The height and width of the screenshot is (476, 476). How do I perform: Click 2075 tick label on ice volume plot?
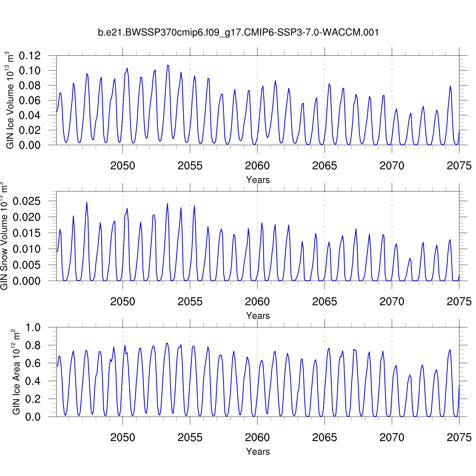click(x=459, y=166)
